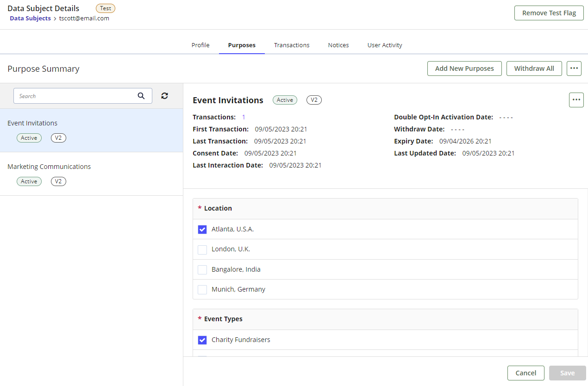Switch to the Profile tab

200,45
